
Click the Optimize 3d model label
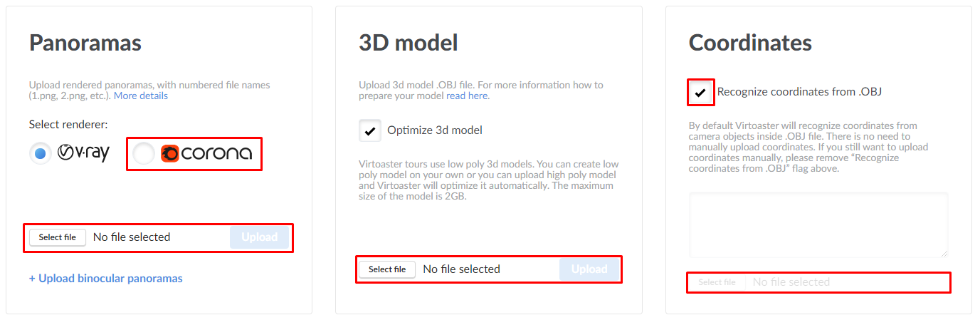click(x=435, y=130)
